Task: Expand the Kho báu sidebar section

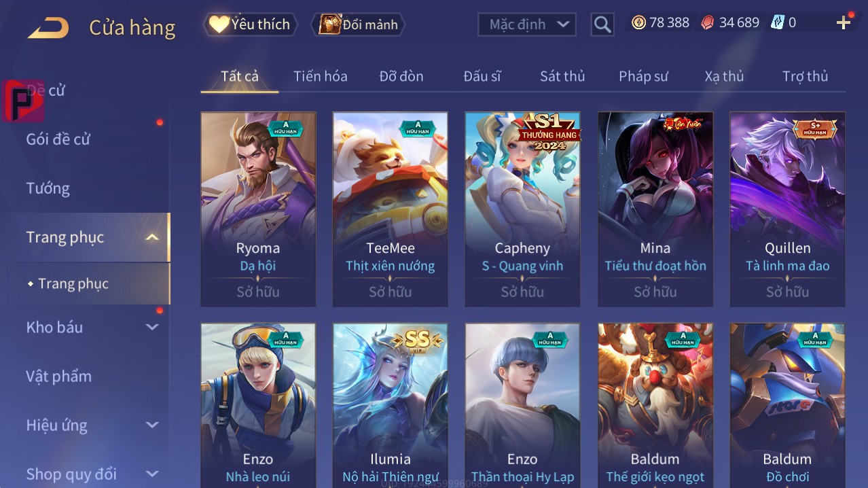Action: (x=153, y=327)
